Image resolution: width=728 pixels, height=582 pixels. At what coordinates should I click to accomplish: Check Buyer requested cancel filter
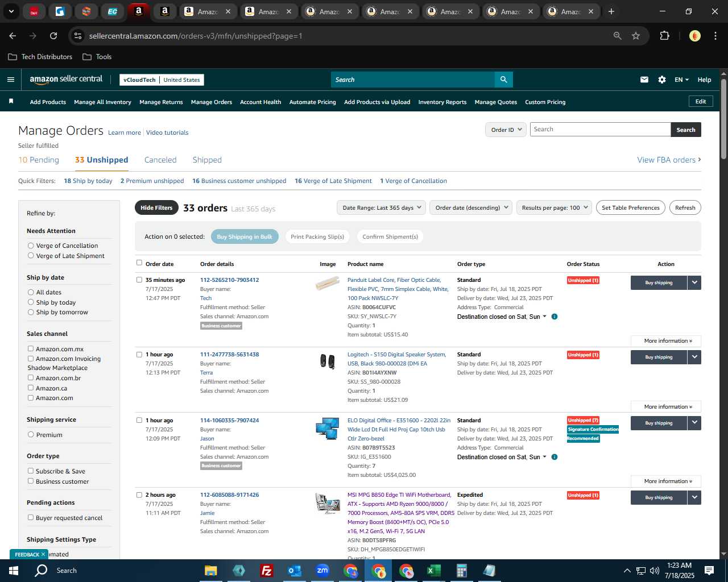click(x=31, y=517)
